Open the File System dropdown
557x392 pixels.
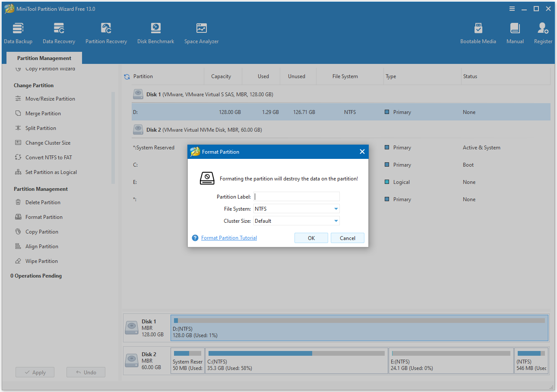(296, 209)
